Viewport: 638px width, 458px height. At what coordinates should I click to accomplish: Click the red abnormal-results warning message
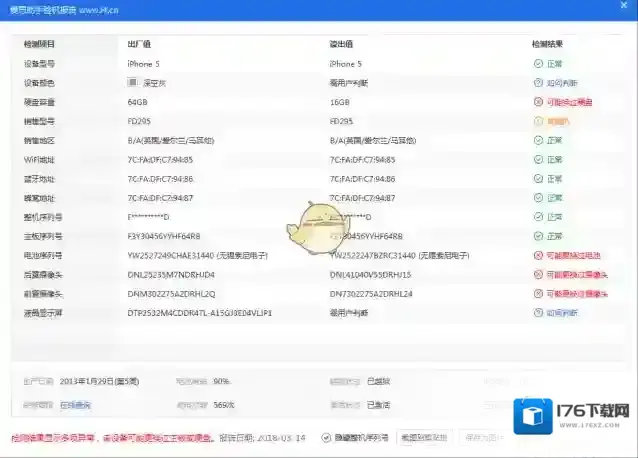coord(112,438)
